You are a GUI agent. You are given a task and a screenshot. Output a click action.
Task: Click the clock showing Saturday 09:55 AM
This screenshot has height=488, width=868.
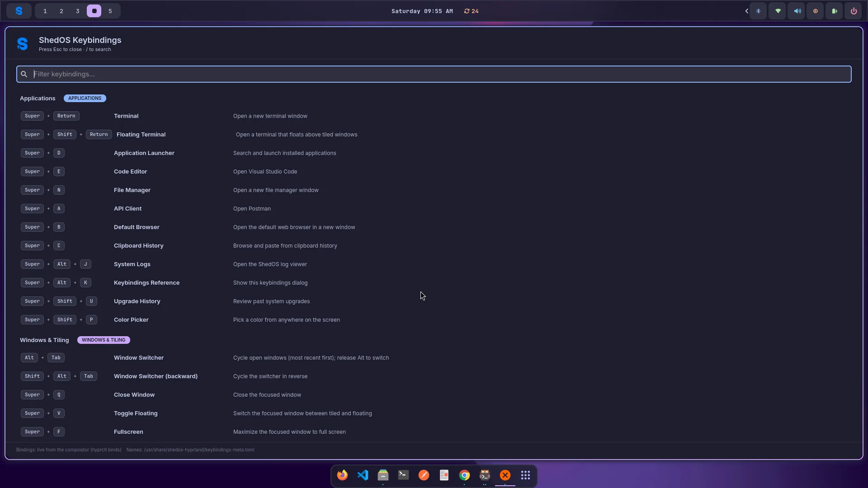pyautogui.click(x=422, y=11)
